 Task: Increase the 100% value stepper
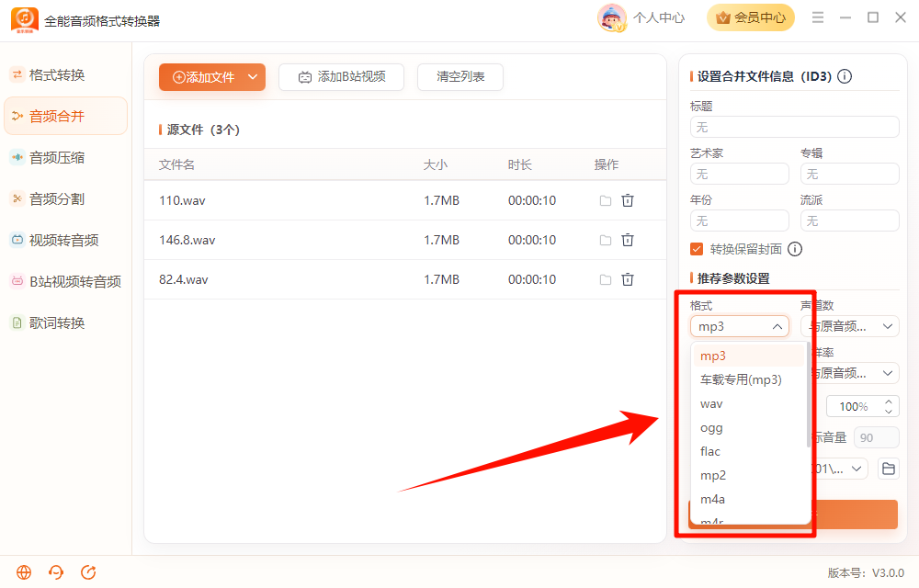click(889, 401)
